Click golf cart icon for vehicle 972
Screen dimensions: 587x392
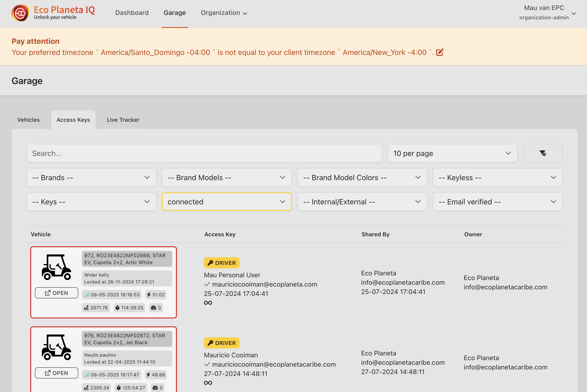tap(57, 267)
